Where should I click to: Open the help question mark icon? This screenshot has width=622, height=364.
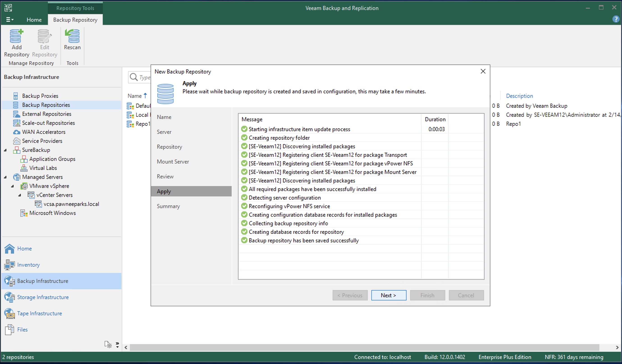(x=616, y=19)
